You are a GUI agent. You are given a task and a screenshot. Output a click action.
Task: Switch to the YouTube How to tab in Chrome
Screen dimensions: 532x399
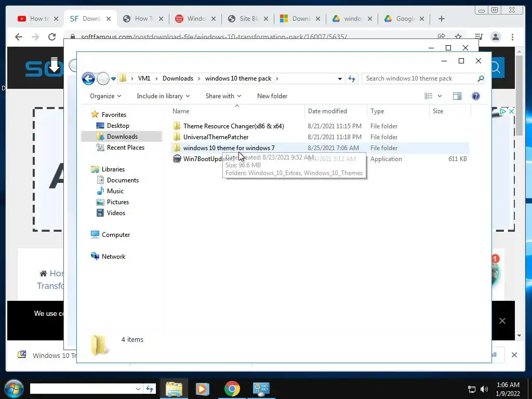point(37,19)
